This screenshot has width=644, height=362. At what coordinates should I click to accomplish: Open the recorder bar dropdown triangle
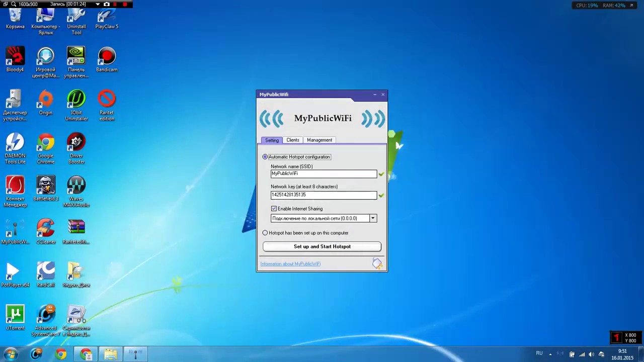98,4
